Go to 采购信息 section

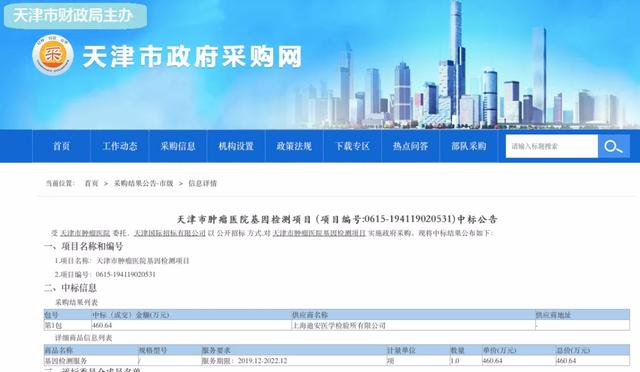point(178,146)
